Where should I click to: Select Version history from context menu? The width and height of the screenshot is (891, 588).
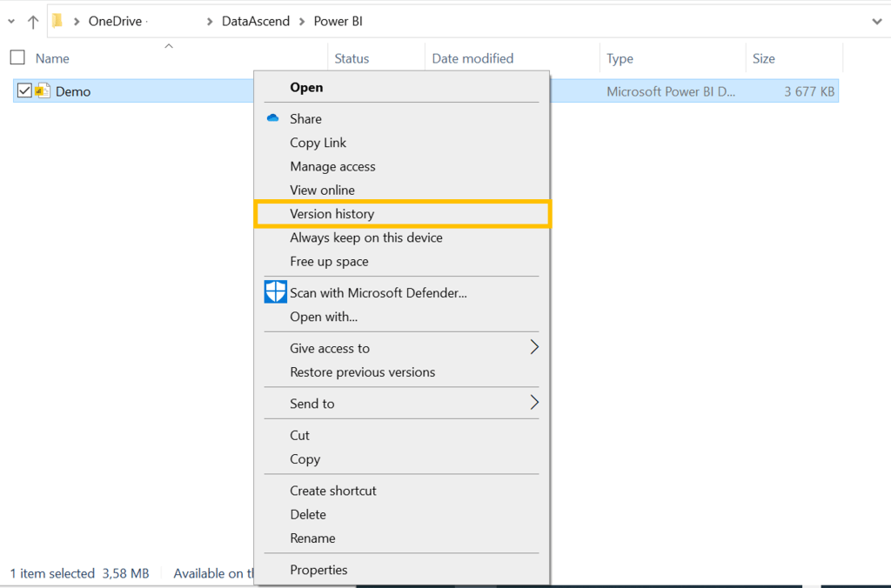click(332, 214)
